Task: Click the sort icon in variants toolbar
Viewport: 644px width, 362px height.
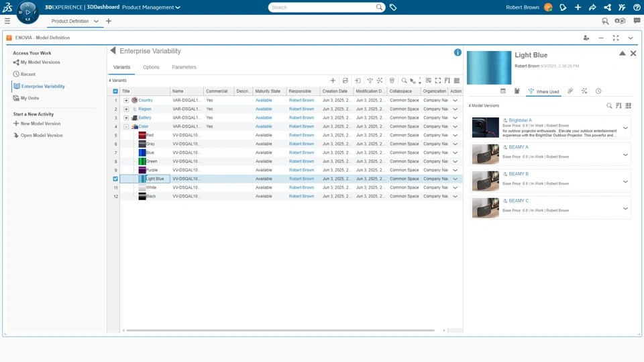Action: coord(447,81)
